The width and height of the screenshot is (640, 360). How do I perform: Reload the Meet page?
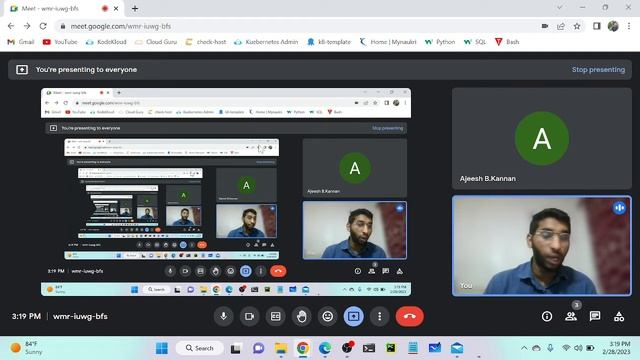pos(43,26)
